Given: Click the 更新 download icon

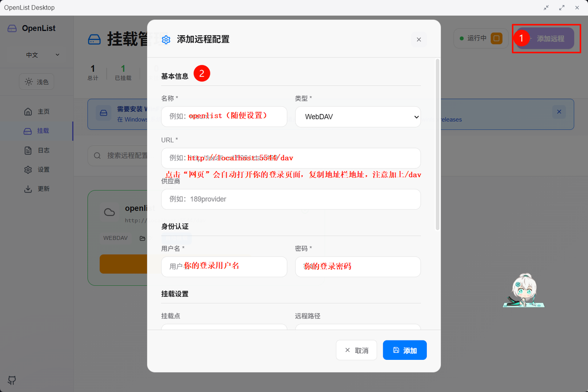Looking at the screenshot, I should click(x=28, y=189).
